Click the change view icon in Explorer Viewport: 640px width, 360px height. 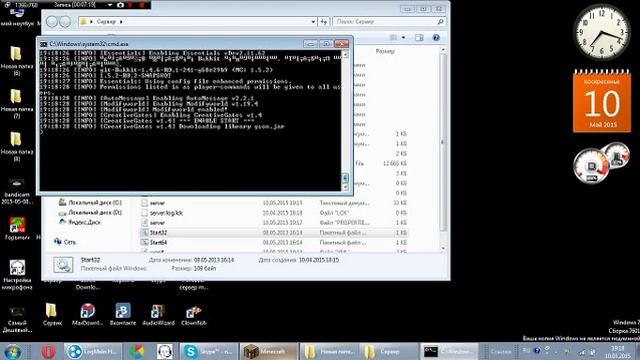[393, 38]
